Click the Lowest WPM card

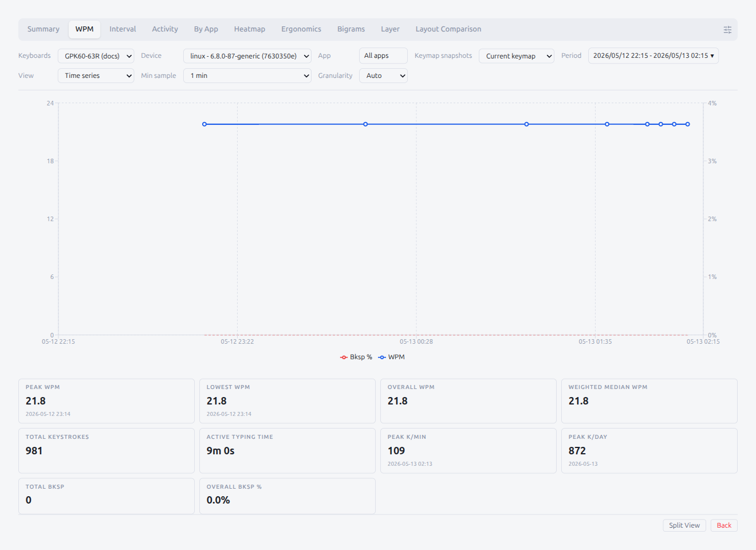point(288,401)
